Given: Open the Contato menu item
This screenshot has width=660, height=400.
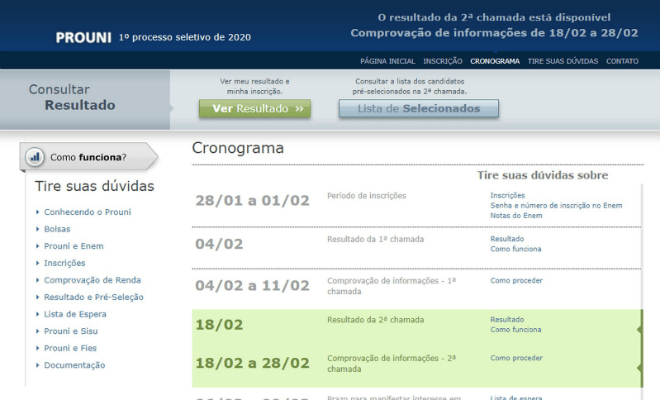Looking at the screenshot, I should pyautogui.click(x=622, y=61).
